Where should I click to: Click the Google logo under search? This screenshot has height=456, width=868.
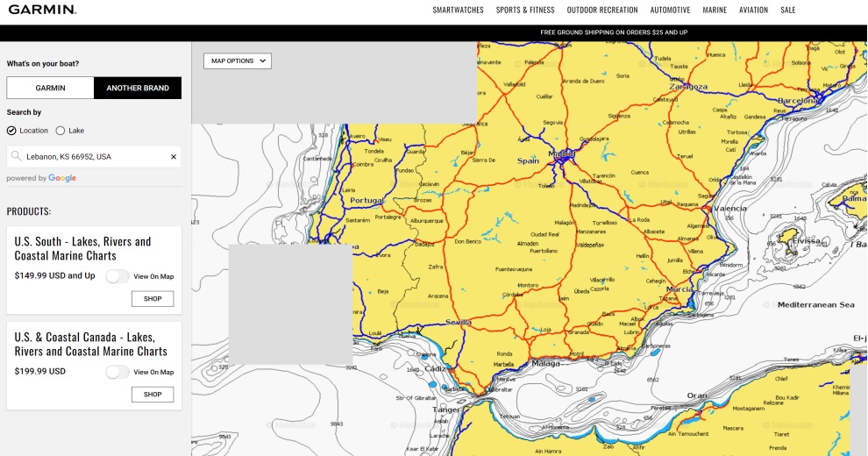(x=62, y=178)
